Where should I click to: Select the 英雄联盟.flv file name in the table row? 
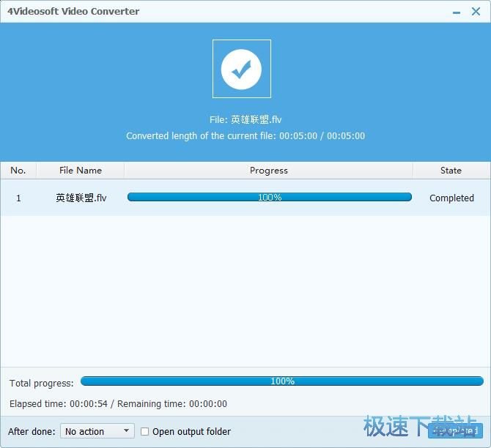(81, 198)
